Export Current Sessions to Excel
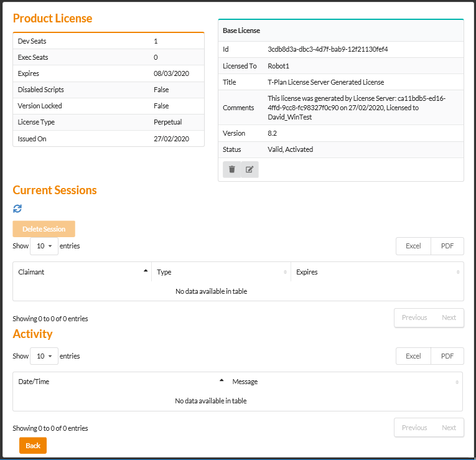 [x=413, y=246]
